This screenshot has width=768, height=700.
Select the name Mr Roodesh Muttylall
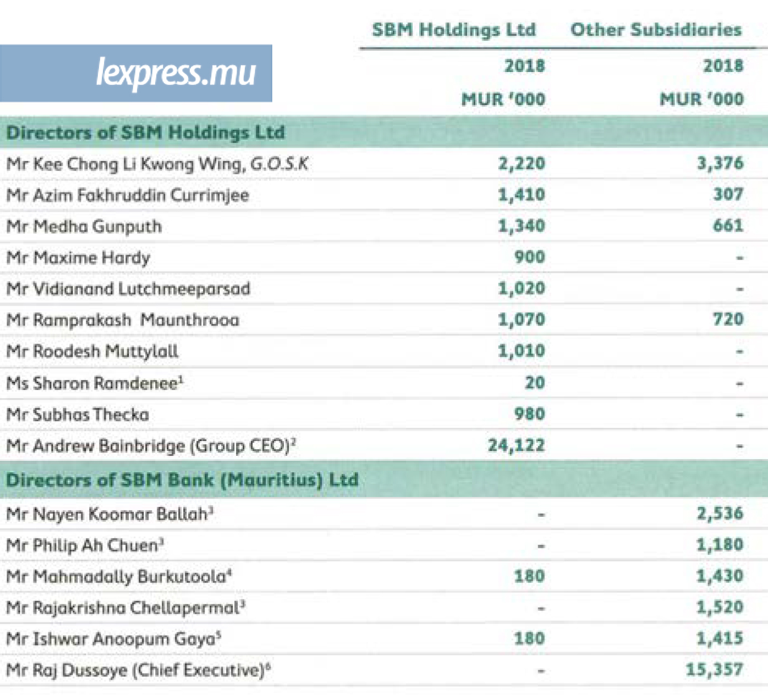coord(92,351)
